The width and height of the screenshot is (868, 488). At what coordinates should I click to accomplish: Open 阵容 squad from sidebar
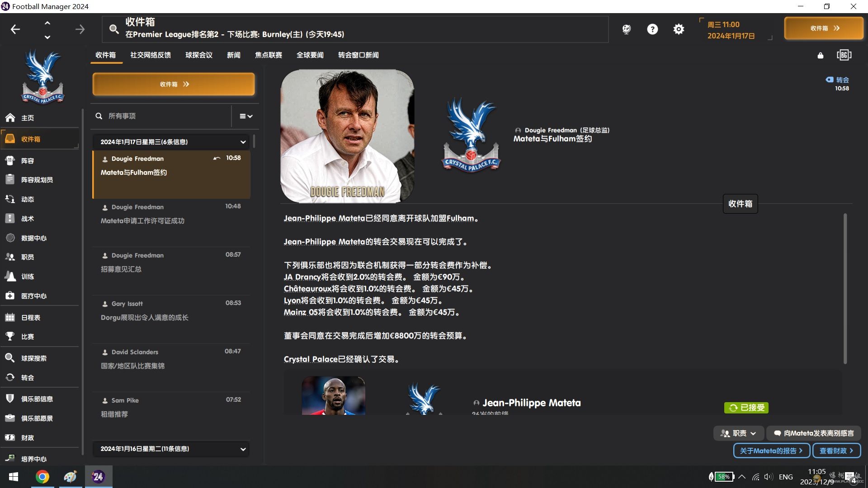click(27, 161)
